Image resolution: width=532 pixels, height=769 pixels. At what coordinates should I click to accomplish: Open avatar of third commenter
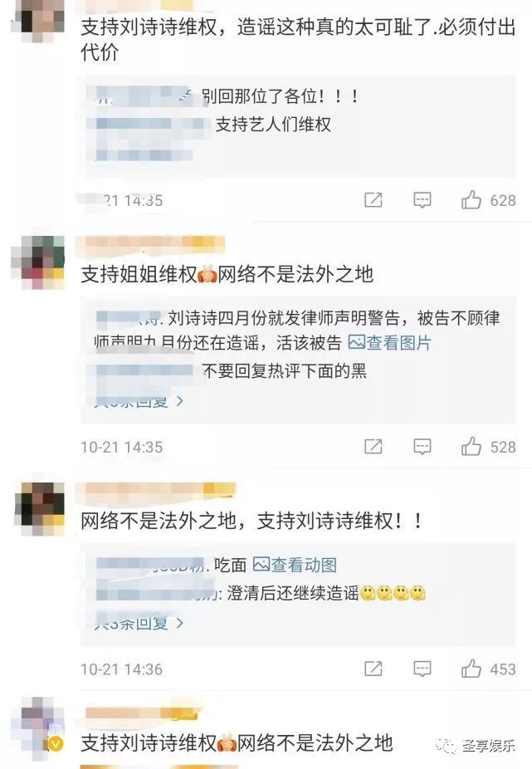click(40, 508)
